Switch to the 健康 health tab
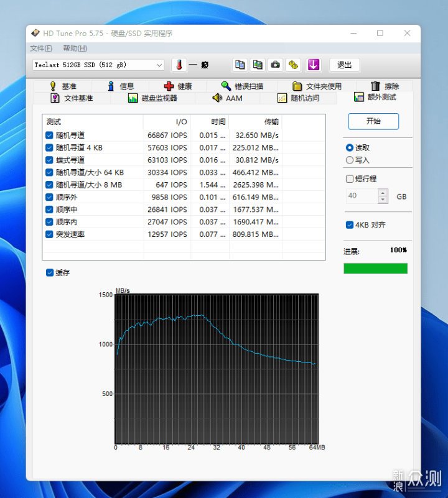 (178, 86)
